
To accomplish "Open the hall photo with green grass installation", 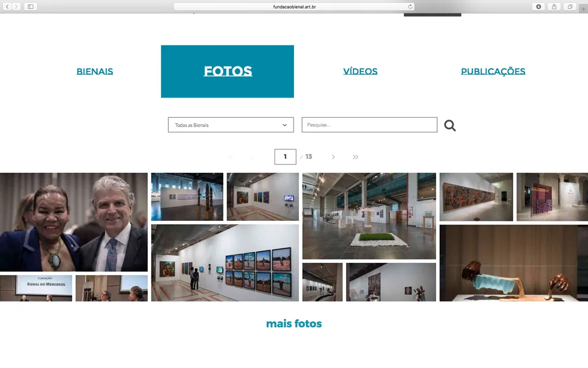I will coord(369,216).
